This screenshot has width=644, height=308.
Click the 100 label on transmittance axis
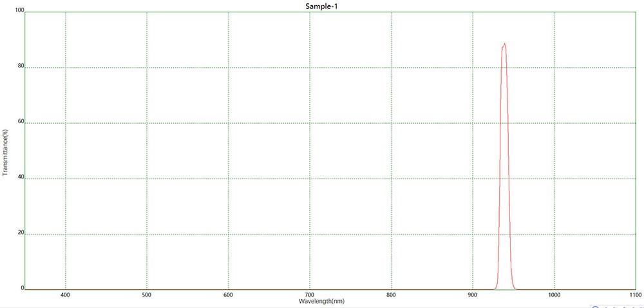click(19, 11)
